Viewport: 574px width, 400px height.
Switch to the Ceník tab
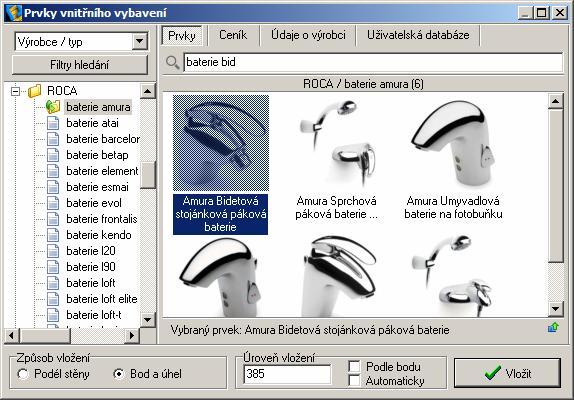pos(233,35)
